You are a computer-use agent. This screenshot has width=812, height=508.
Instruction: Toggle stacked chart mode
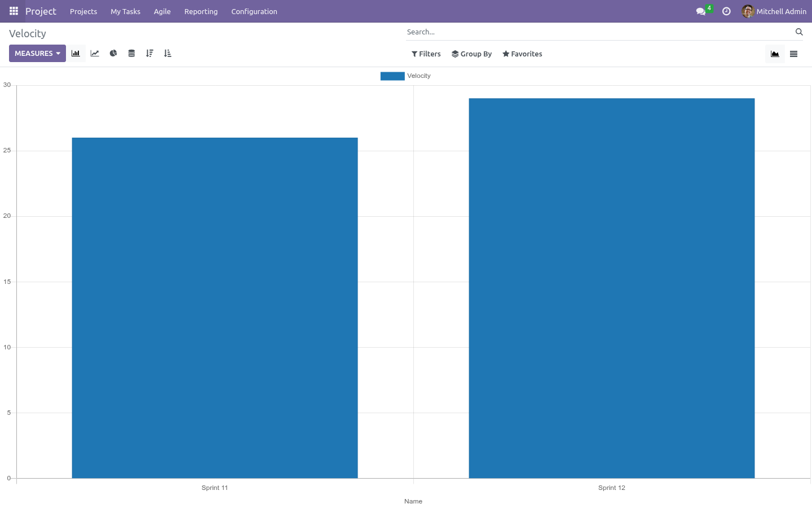coord(131,54)
